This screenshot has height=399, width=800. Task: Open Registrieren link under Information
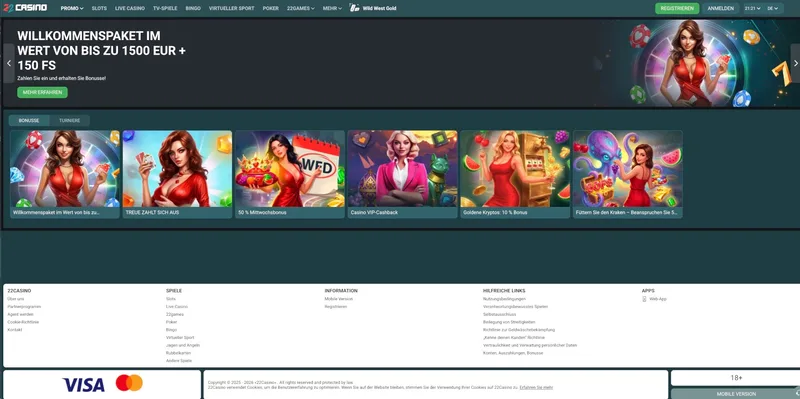tap(336, 307)
